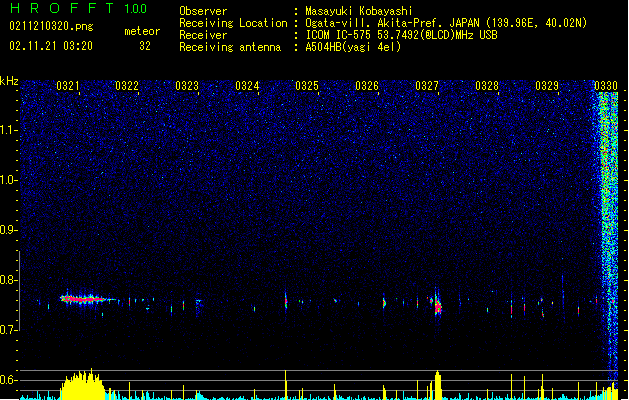This screenshot has width=629, height=400.
Task: Click the 0330 time marker
Action: click(x=606, y=86)
